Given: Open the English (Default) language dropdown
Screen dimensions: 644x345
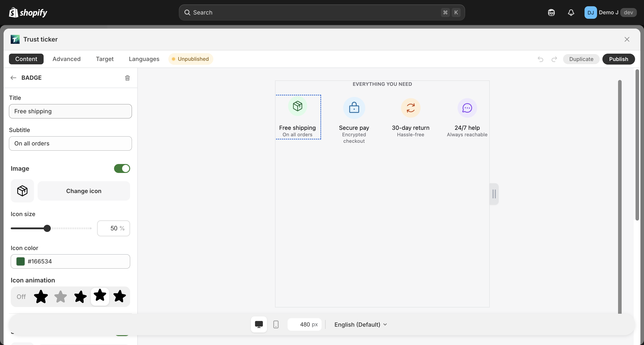Looking at the screenshot, I should (360, 324).
